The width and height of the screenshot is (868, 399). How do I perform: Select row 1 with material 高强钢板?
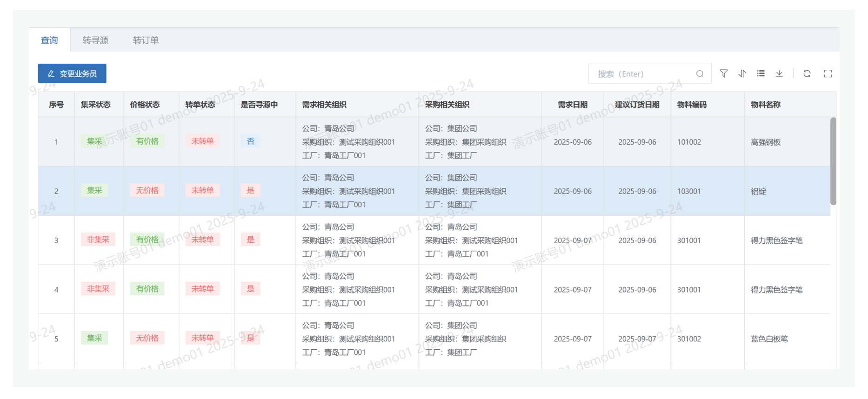coord(766,142)
